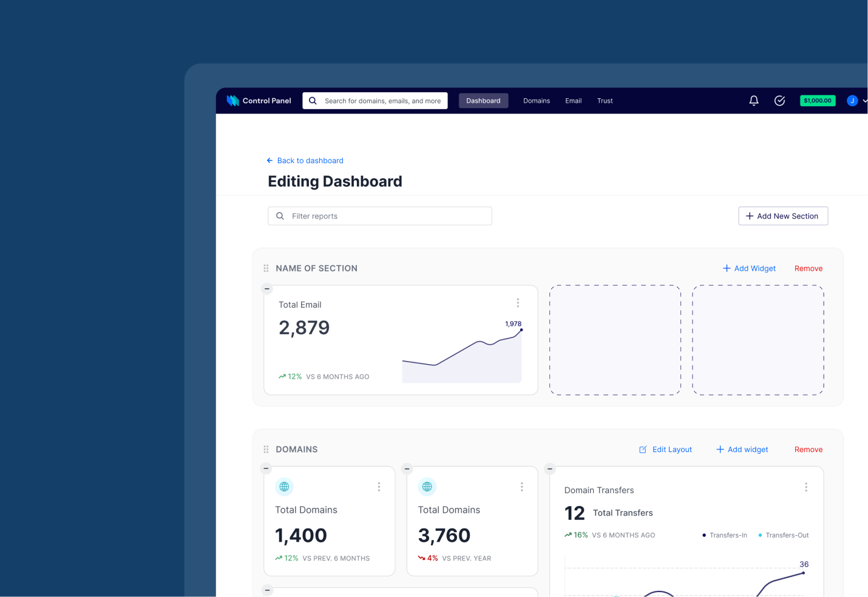Open the Total Email widget three-dot menu

518,303
